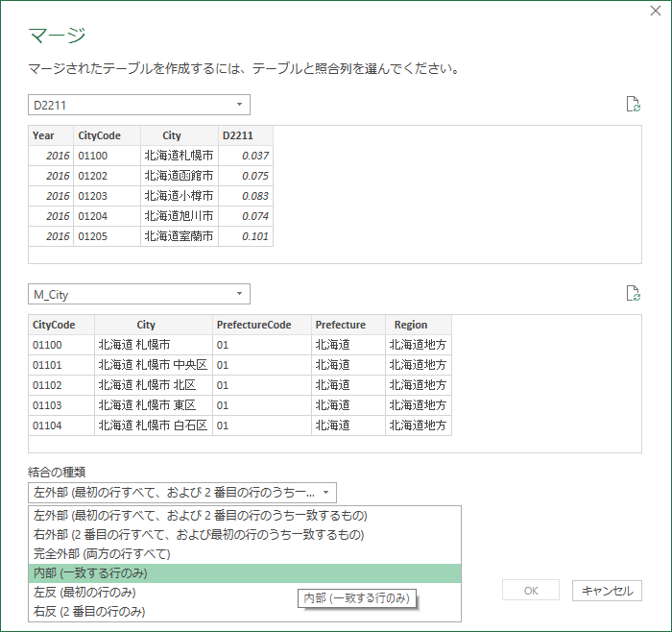Select 右外部 join option in list

tap(199, 534)
